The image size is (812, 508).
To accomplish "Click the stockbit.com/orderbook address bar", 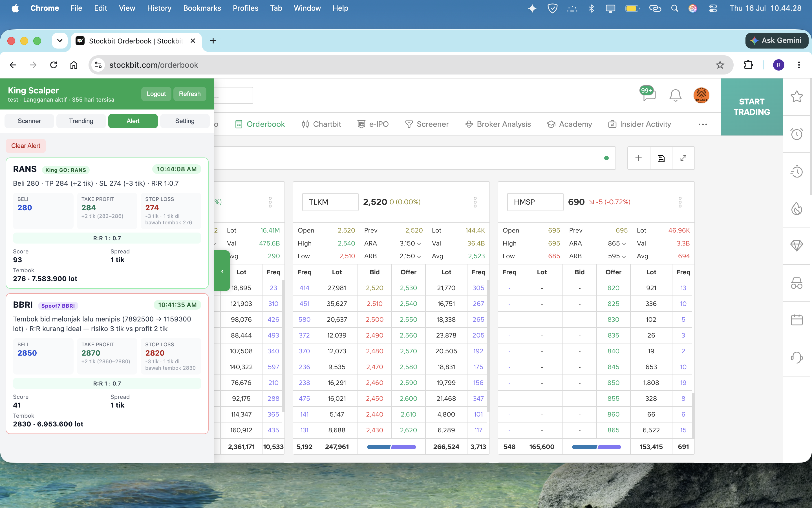I will pyautogui.click(x=411, y=65).
